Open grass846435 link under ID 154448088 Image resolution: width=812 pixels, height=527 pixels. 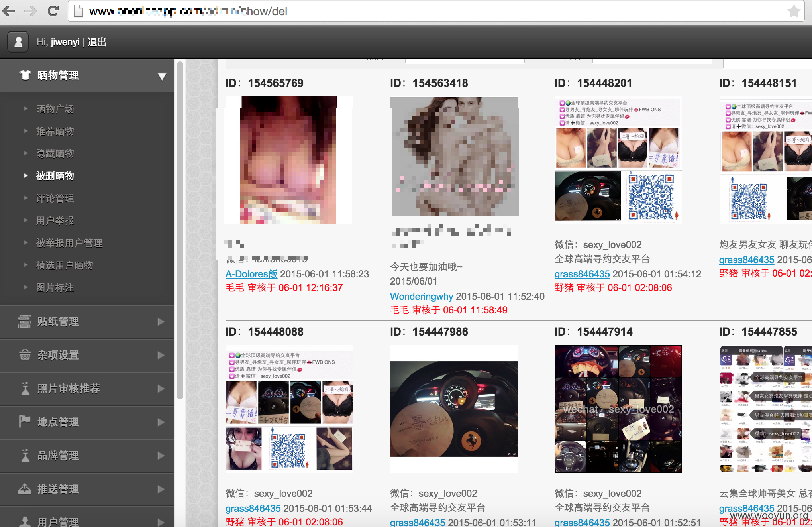click(x=253, y=508)
